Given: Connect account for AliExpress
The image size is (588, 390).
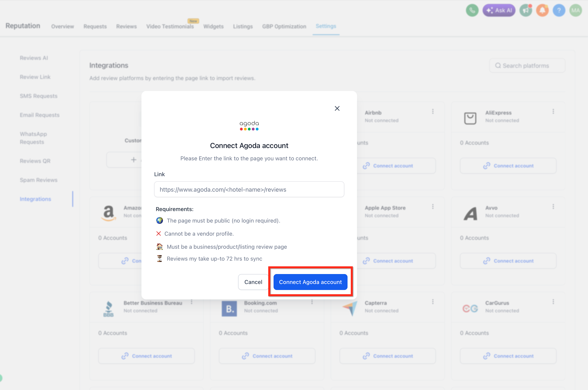Looking at the screenshot, I should [508, 166].
